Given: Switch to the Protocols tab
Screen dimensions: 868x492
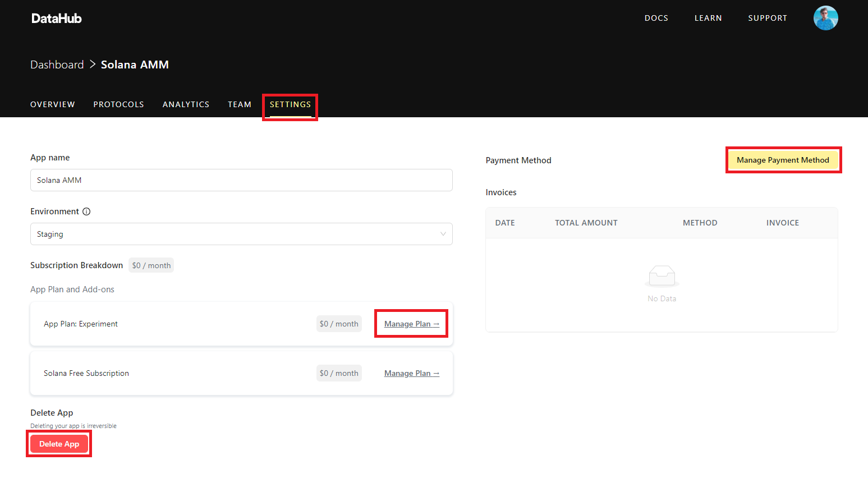Looking at the screenshot, I should [x=119, y=104].
